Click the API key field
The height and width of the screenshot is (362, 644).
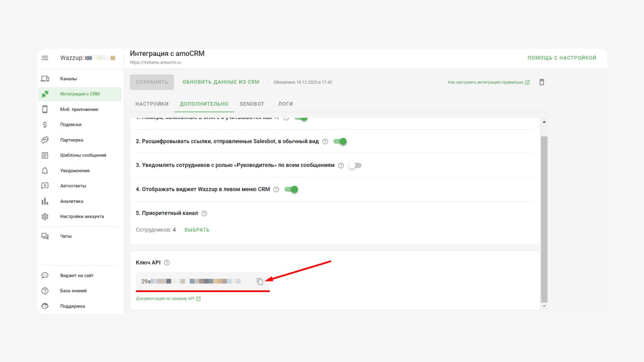click(x=202, y=282)
